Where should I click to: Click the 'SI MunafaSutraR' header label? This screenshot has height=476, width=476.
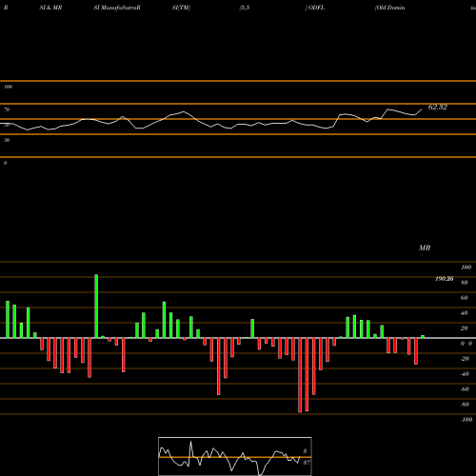coord(117,8)
